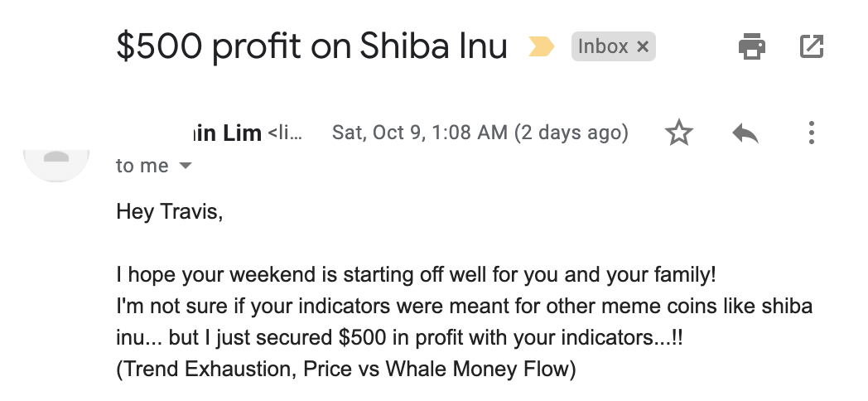
Task: Open the email in a new window
Action: [x=812, y=46]
